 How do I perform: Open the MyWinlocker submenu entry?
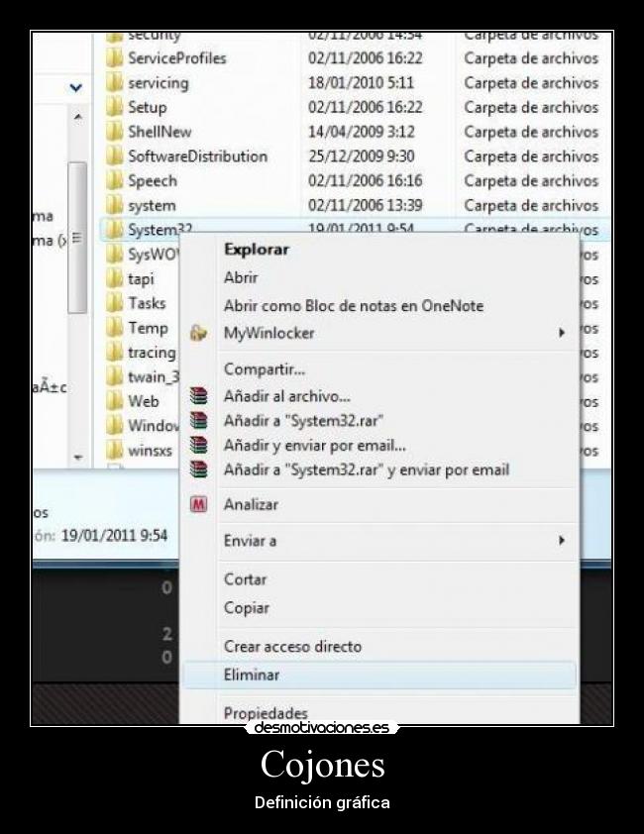point(268,333)
